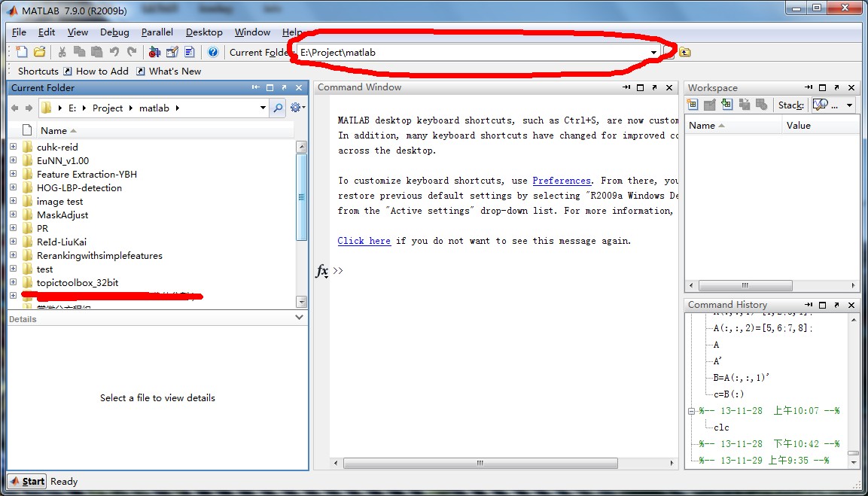Undock the Command Window panel
The width and height of the screenshot is (868, 496).
pos(654,87)
